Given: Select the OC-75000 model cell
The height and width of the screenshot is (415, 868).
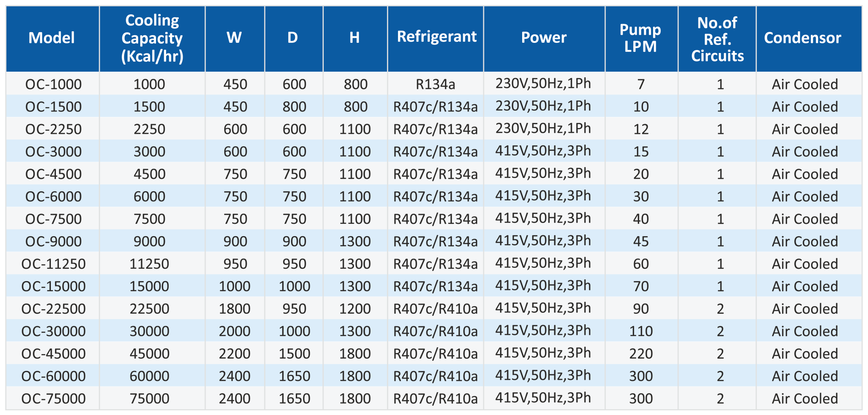Looking at the screenshot, I should click(x=53, y=399).
